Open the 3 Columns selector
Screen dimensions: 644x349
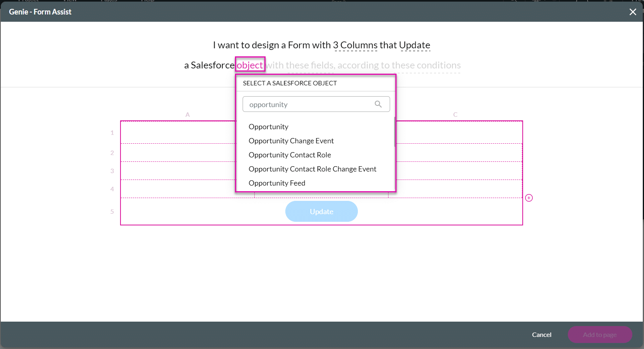pyautogui.click(x=355, y=45)
